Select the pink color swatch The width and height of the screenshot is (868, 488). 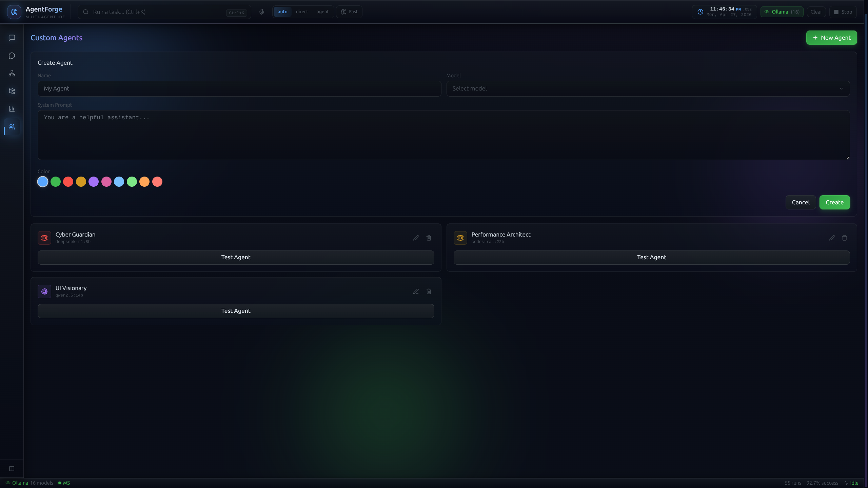(106, 182)
